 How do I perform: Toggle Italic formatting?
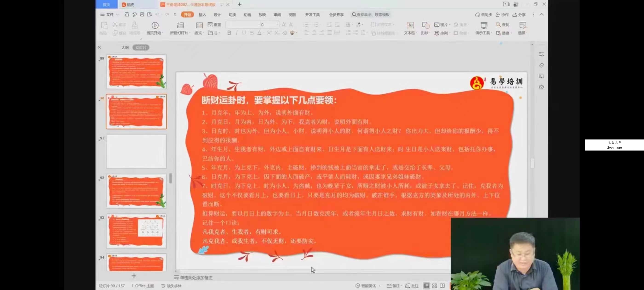[236, 33]
